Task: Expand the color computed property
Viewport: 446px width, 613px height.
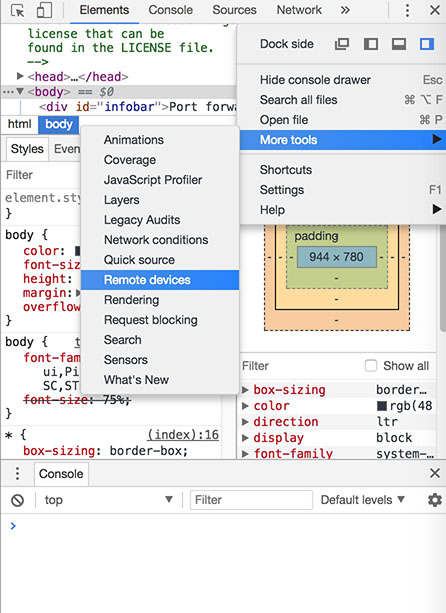Action: [x=245, y=406]
